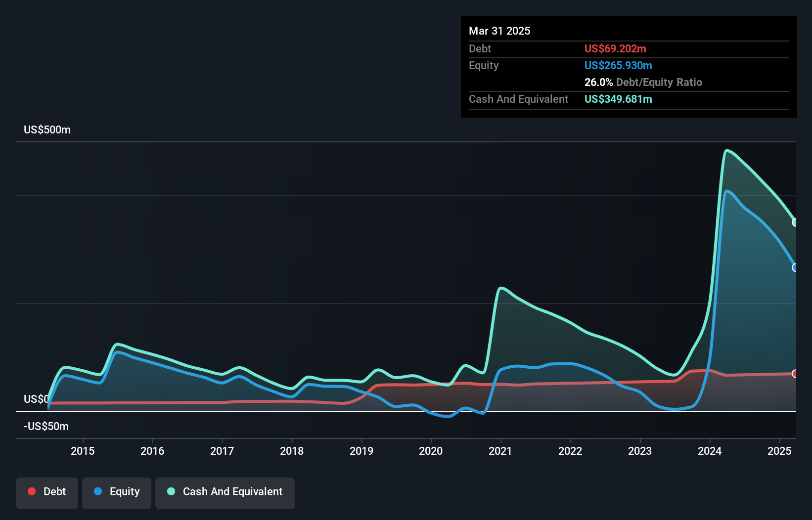
Task: Select the teal cash endpoint marker on chart edge
Action: pos(795,222)
